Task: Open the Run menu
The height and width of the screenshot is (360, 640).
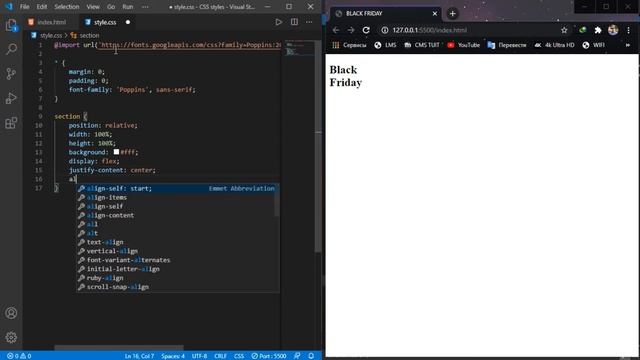Action: click(128, 7)
